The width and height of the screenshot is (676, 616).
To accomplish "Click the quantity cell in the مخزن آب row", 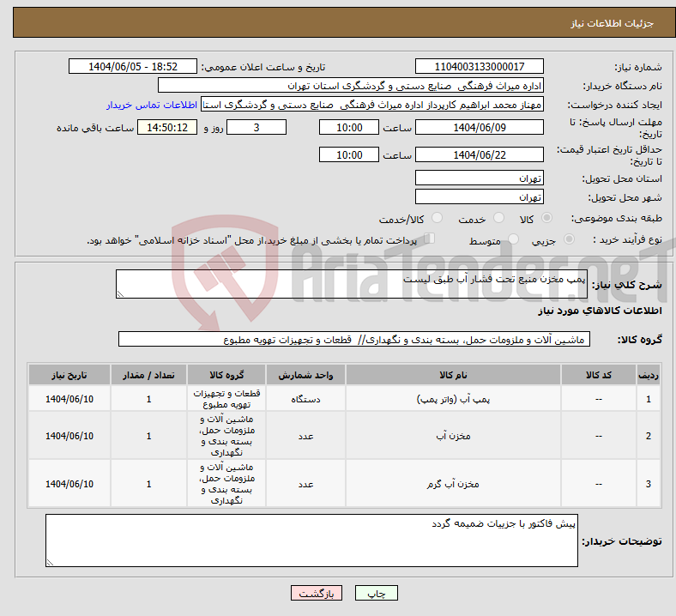I will tap(148, 436).
